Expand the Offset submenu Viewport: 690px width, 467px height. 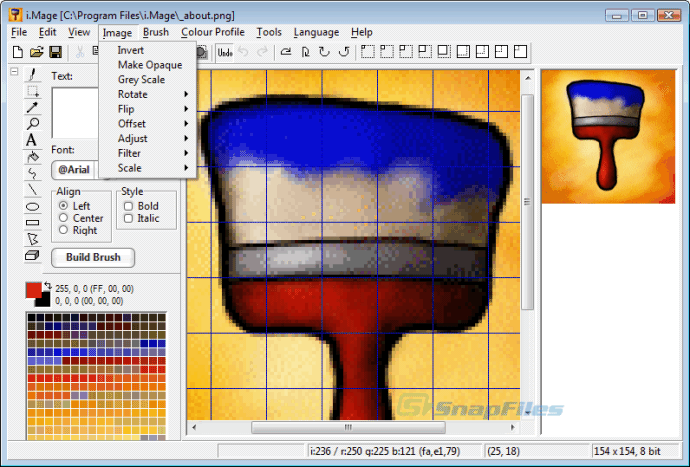pyautogui.click(x=147, y=124)
